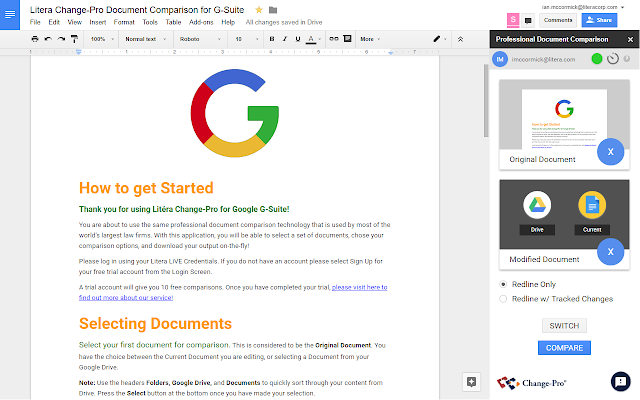Open the View menu
Viewport: 640px width, 400px height.
[x=75, y=22]
